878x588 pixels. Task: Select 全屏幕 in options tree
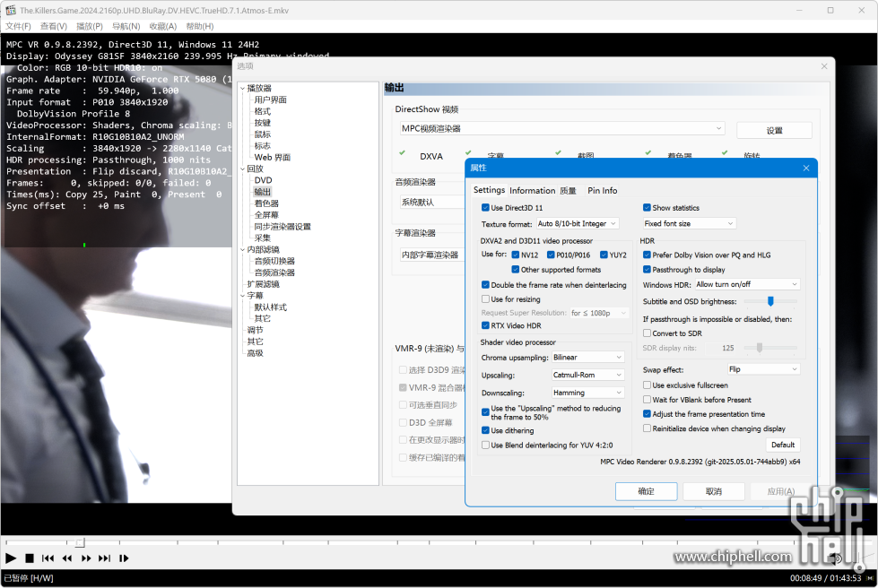[x=266, y=215]
